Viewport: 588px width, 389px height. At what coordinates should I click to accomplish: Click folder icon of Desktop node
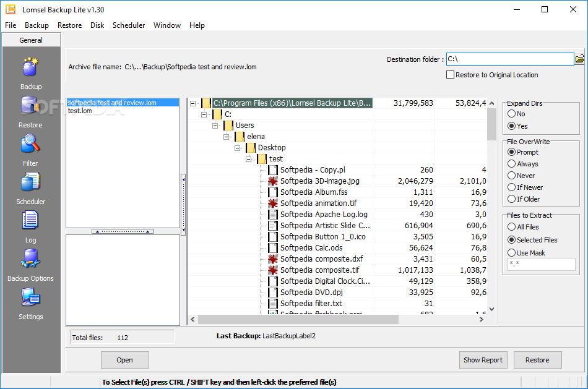251,148
